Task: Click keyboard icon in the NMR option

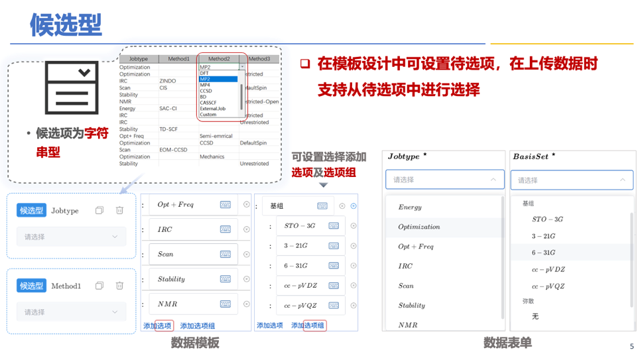Action: point(225,304)
